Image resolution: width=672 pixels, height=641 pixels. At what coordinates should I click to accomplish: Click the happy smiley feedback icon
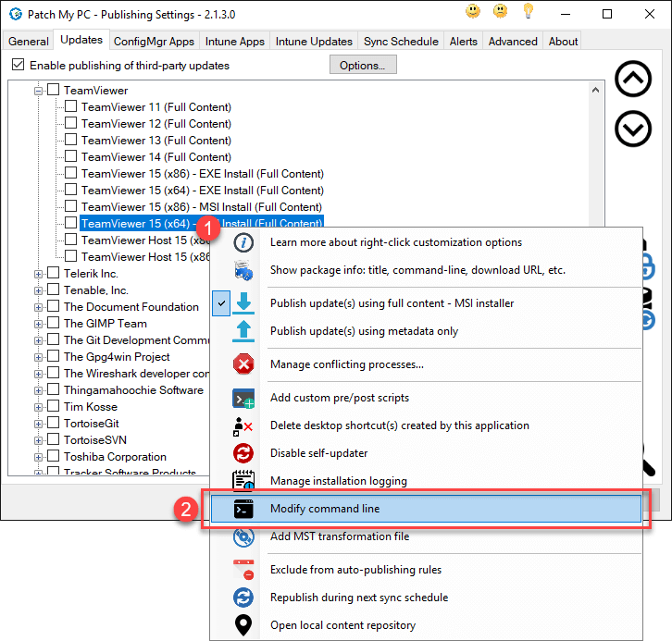pos(473,11)
